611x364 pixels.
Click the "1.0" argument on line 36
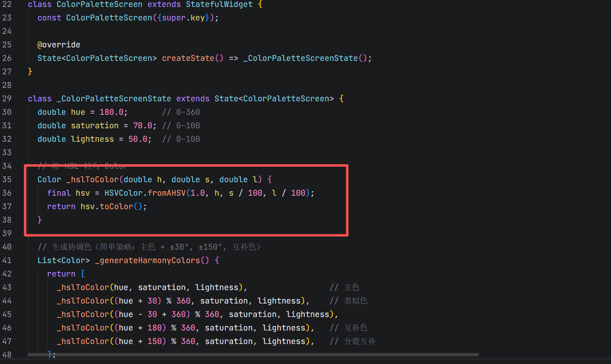(x=198, y=193)
